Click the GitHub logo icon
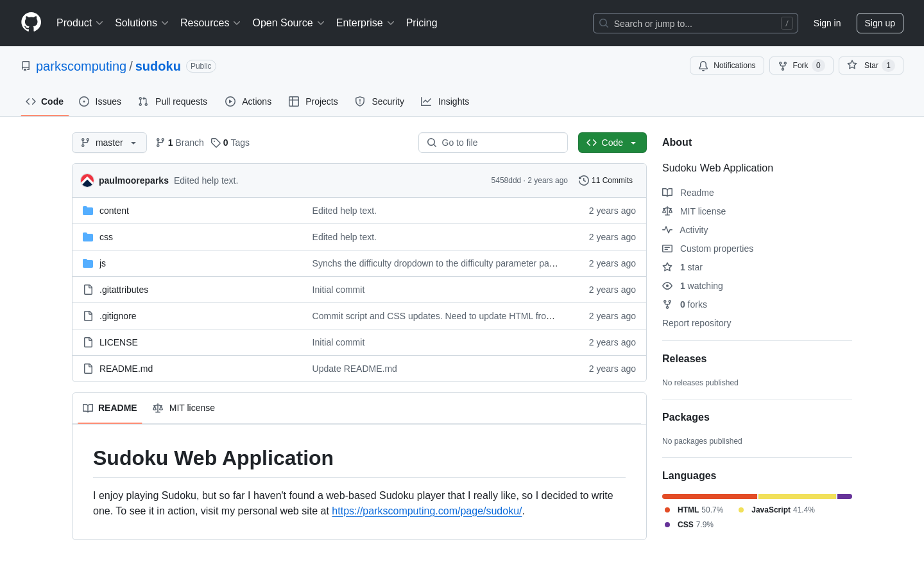924x578 pixels. [x=31, y=22]
